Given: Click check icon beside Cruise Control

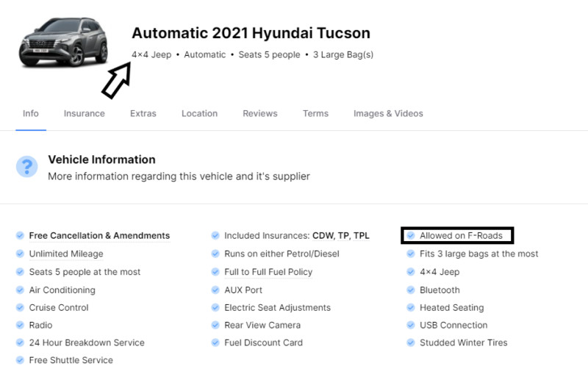Looking at the screenshot, I should coord(20,307).
